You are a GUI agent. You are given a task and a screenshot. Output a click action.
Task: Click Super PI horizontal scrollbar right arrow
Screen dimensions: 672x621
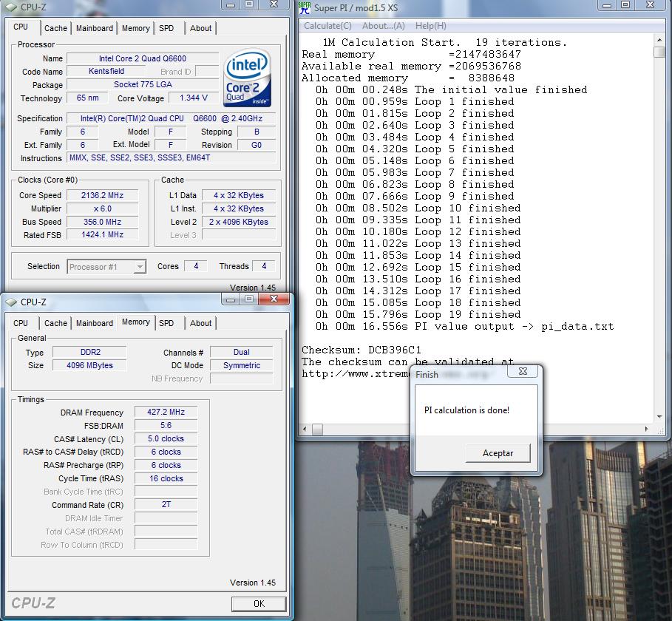point(647,429)
